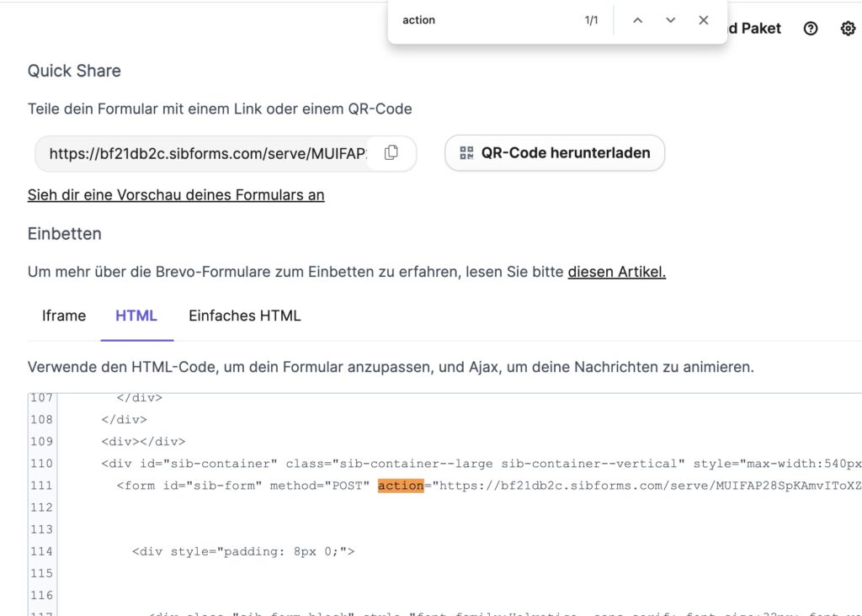
Task: Click the '<div></div>' code on line 109
Action: coord(143,442)
